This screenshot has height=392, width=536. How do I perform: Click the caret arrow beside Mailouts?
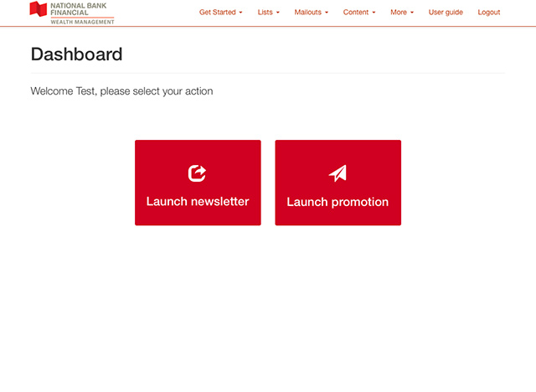tap(327, 13)
